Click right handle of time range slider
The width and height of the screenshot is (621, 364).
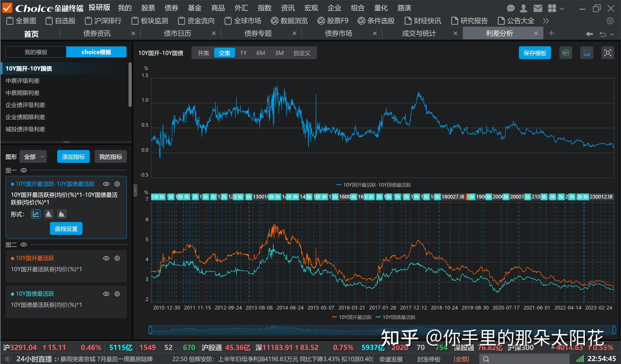[614, 330]
